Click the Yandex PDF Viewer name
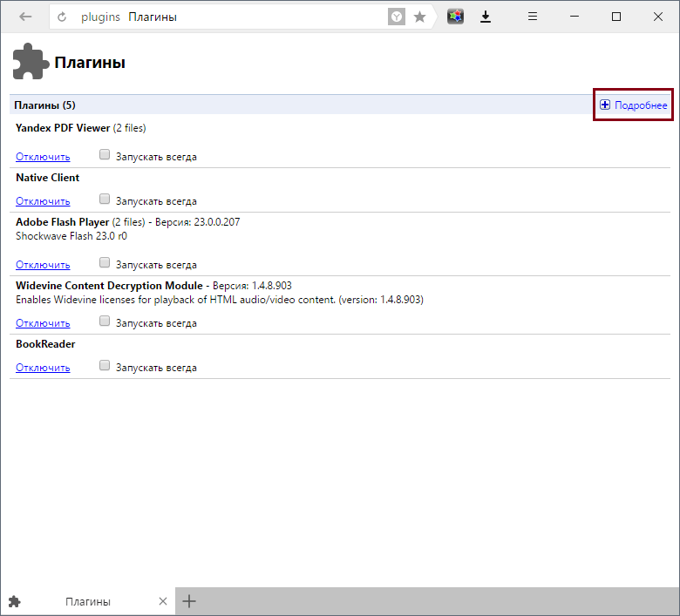This screenshot has width=680, height=616. click(63, 128)
